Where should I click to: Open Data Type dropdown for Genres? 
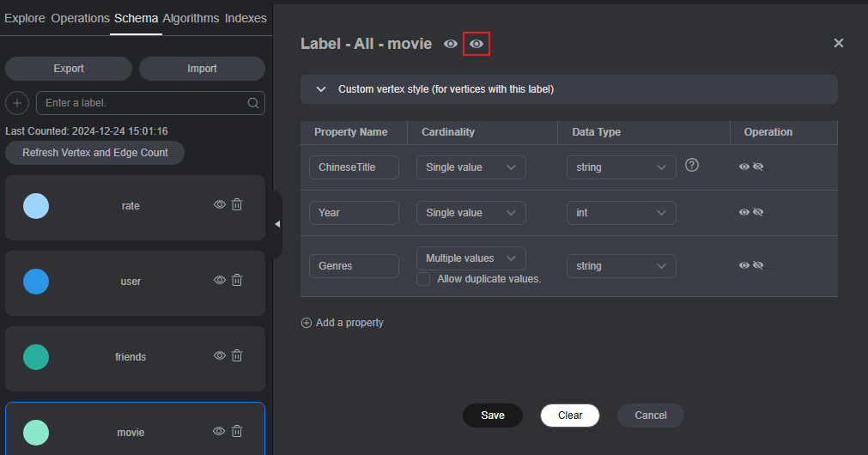pyautogui.click(x=621, y=265)
